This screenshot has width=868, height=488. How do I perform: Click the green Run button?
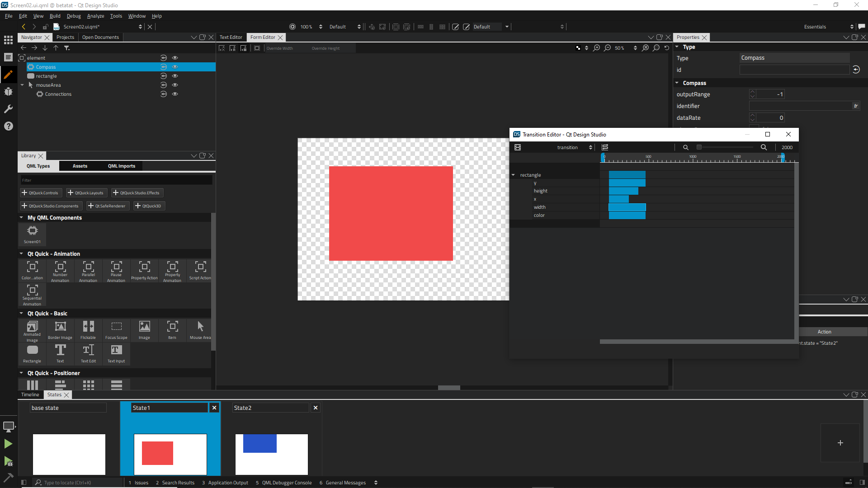click(x=8, y=444)
